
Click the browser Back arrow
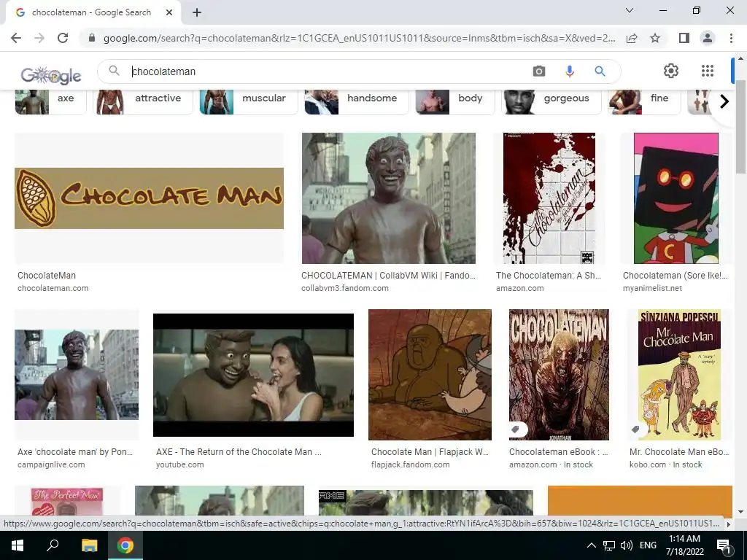click(16, 38)
